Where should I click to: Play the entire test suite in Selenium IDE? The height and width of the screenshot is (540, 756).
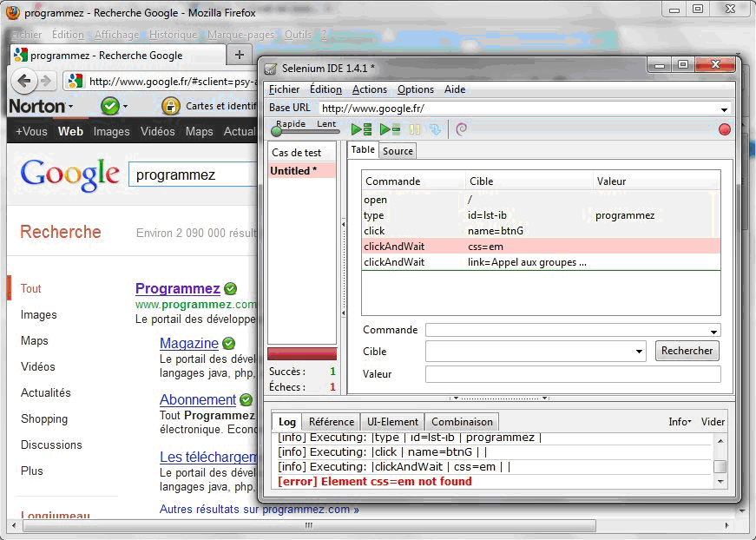361,129
